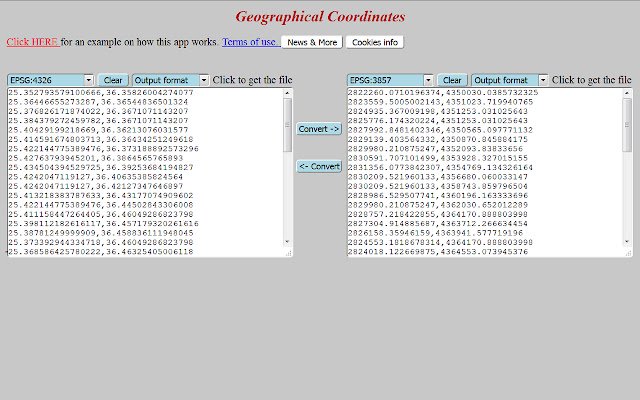This screenshot has width=640, height=400.
Task: Click line 2824018.122669875,4364553.073945376
Action: [438, 252]
